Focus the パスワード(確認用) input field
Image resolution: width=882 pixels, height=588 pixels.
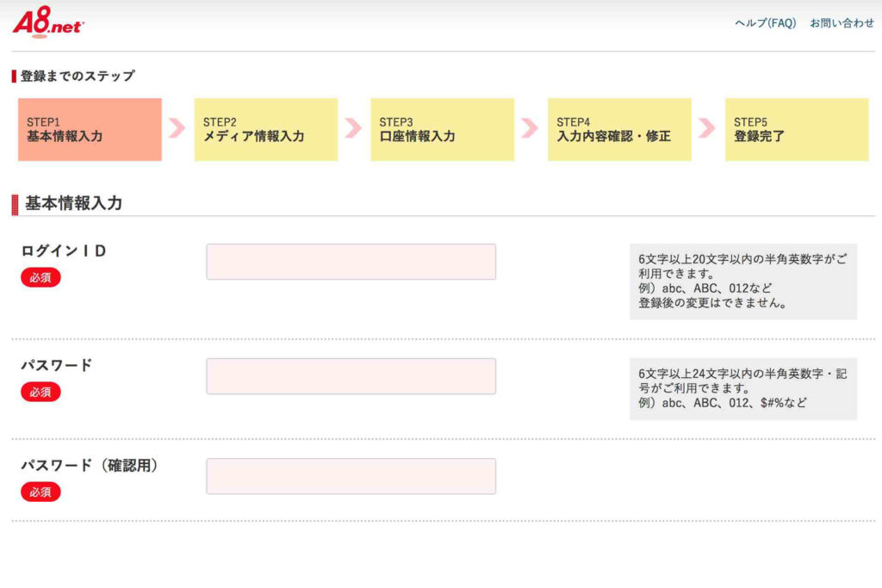tap(351, 476)
